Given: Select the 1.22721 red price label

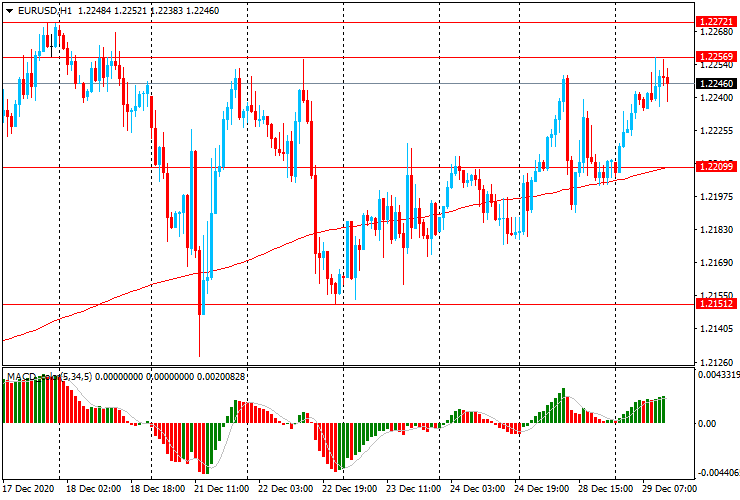Looking at the screenshot, I should 717,21.
